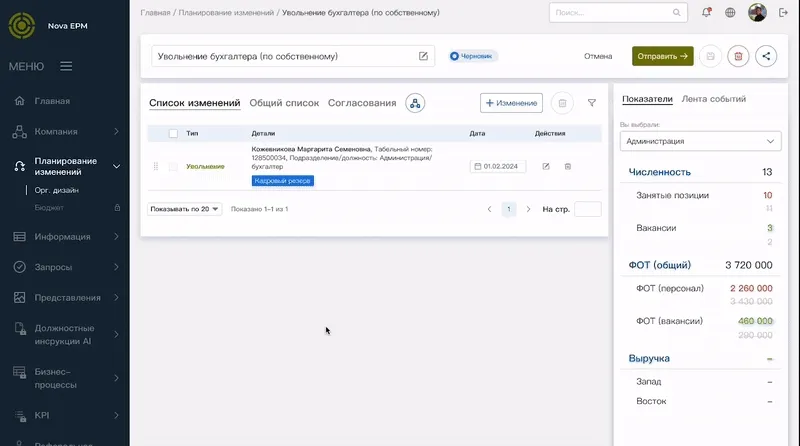Check the Увольнение row checkbox
This screenshot has width=800, height=446.
173,166
